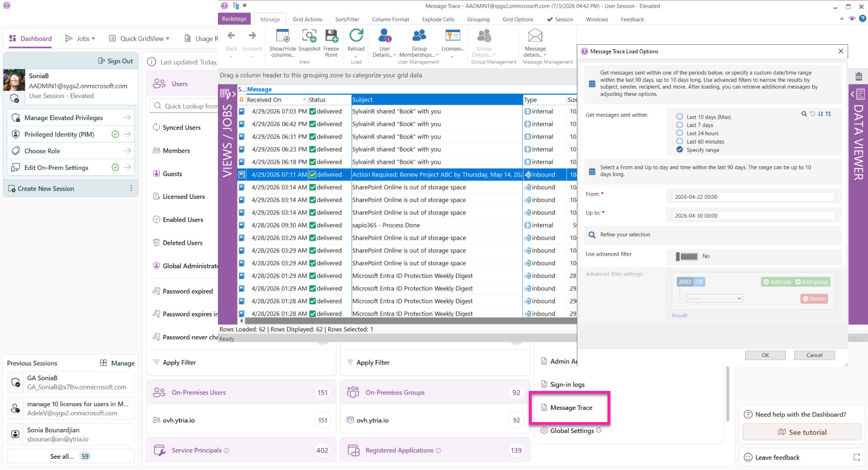Expand the User Details dropdown arrow
This screenshot has width=868, height=470.
(x=395, y=55)
